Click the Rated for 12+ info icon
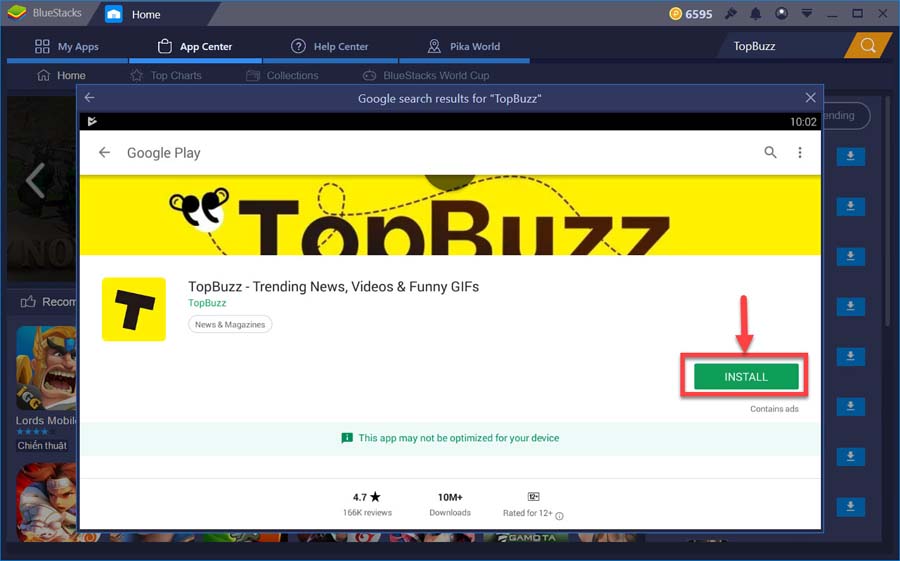 click(559, 516)
